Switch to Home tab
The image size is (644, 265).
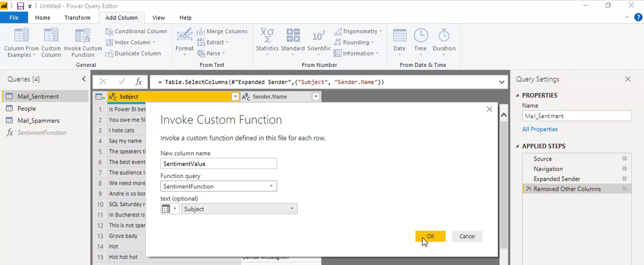tap(43, 18)
